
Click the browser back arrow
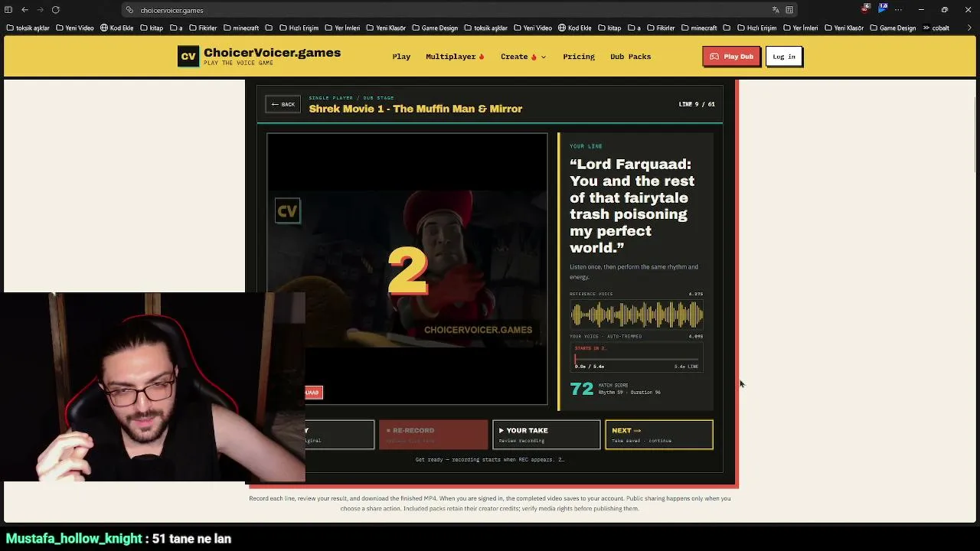point(24,10)
